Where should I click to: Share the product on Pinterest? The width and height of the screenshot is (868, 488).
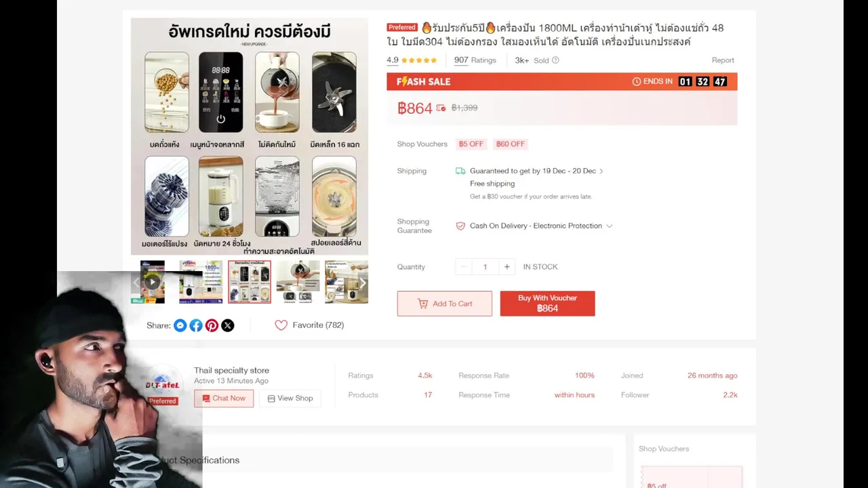click(212, 325)
